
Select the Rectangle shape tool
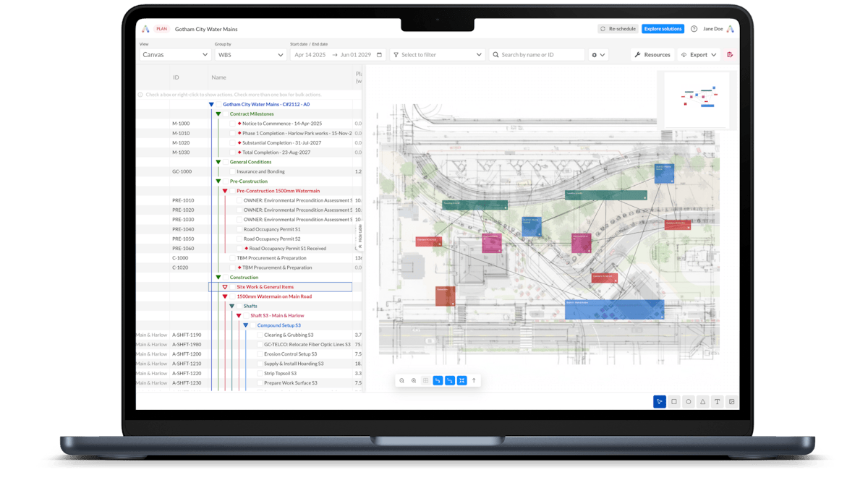[x=673, y=401]
